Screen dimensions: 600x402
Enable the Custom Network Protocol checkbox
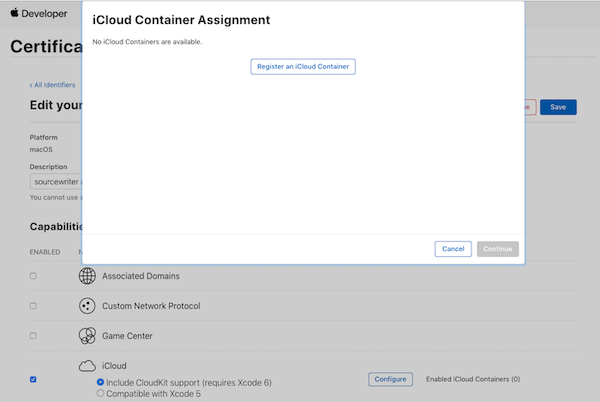[33, 306]
